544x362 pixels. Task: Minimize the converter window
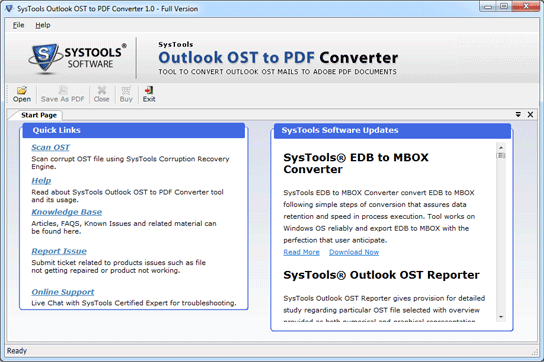pyautogui.click(x=488, y=7)
